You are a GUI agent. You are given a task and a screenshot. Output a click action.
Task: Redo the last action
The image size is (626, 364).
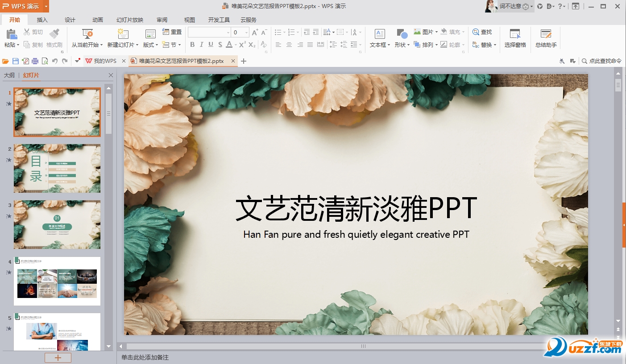[65, 61]
